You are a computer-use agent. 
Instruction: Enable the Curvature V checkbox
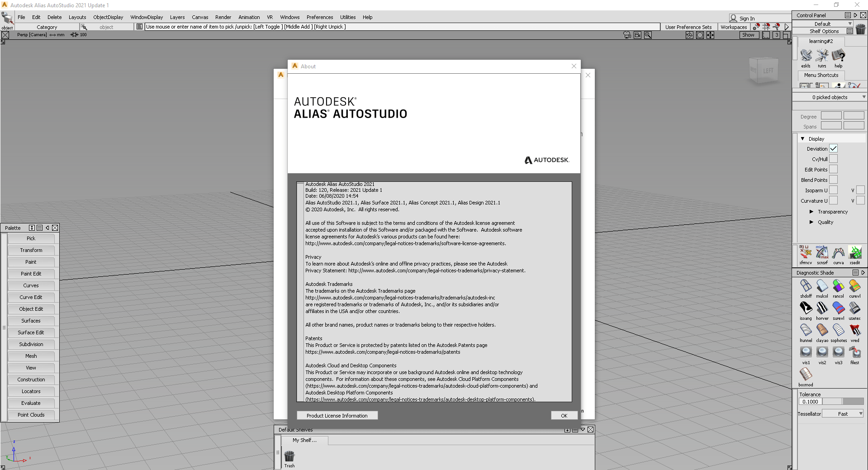coord(860,200)
